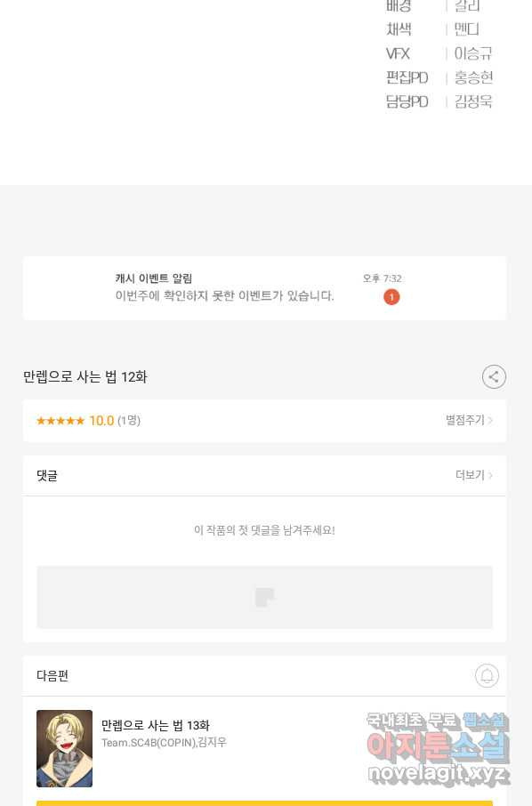Toggle the next-episode notification bell
This screenshot has height=806, width=532.
coord(487,675)
